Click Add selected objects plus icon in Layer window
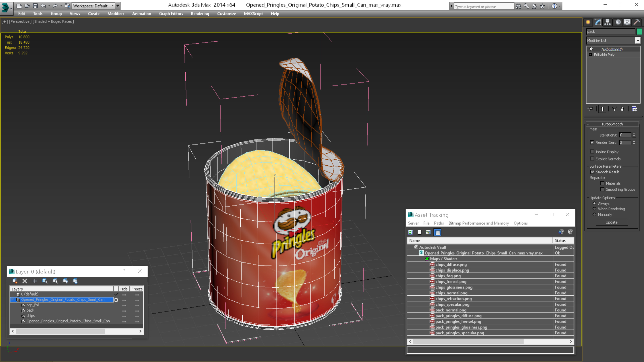This screenshot has height=362, width=644. [x=35, y=281]
